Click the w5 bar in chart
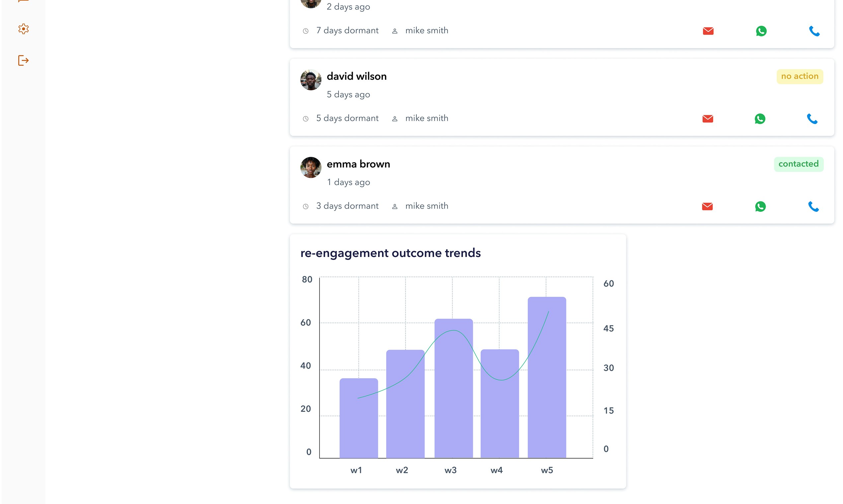Viewport: 843px width, 504px height. [x=546, y=377]
